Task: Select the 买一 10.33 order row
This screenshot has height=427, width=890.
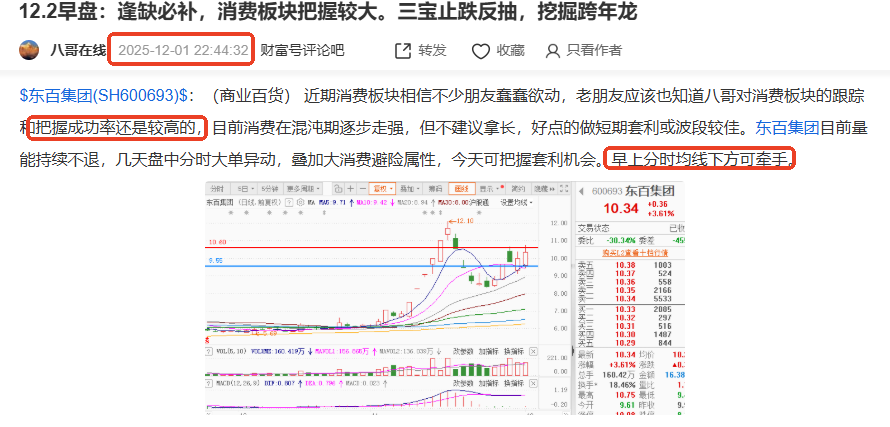Action: 630,309
